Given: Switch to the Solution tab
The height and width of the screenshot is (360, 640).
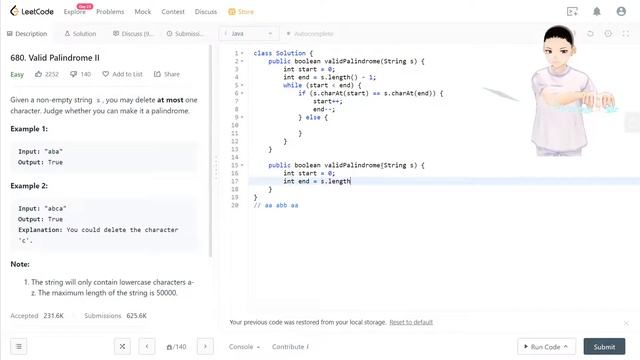Looking at the screenshot, I should [x=80, y=33].
